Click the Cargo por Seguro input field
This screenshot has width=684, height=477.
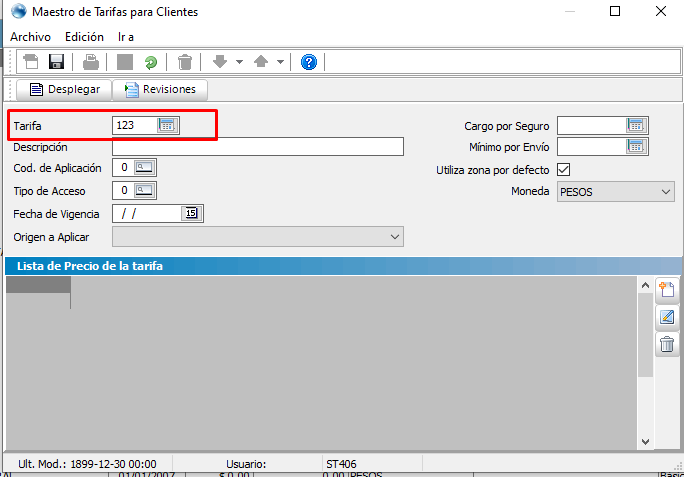(x=592, y=126)
